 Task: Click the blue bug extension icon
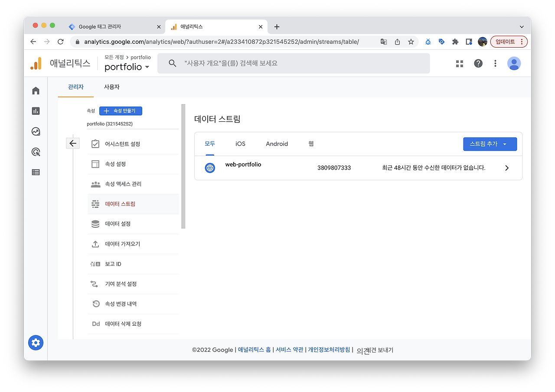point(428,42)
